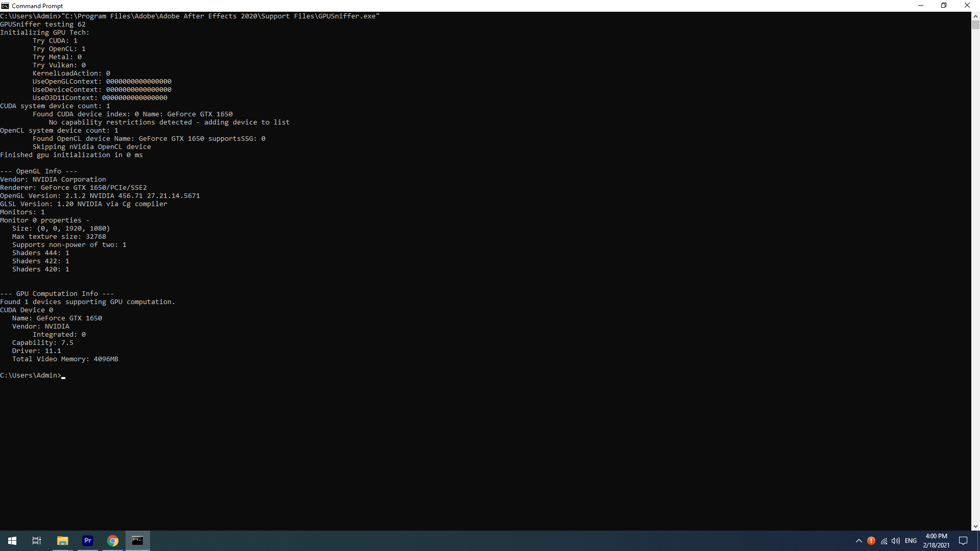Show hidden system tray icons
This screenshot has height=551, width=980.
pyautogui.click(x=859, y=541)
